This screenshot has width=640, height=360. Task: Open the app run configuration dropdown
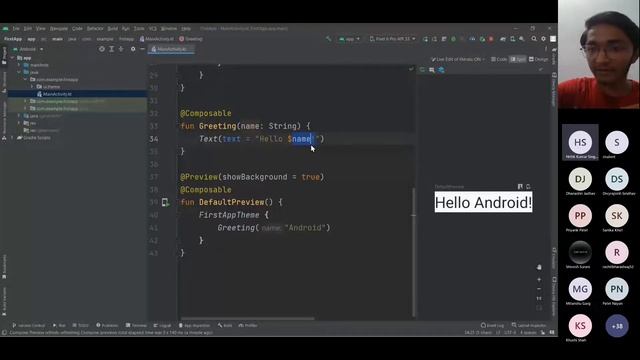point(349,39)
